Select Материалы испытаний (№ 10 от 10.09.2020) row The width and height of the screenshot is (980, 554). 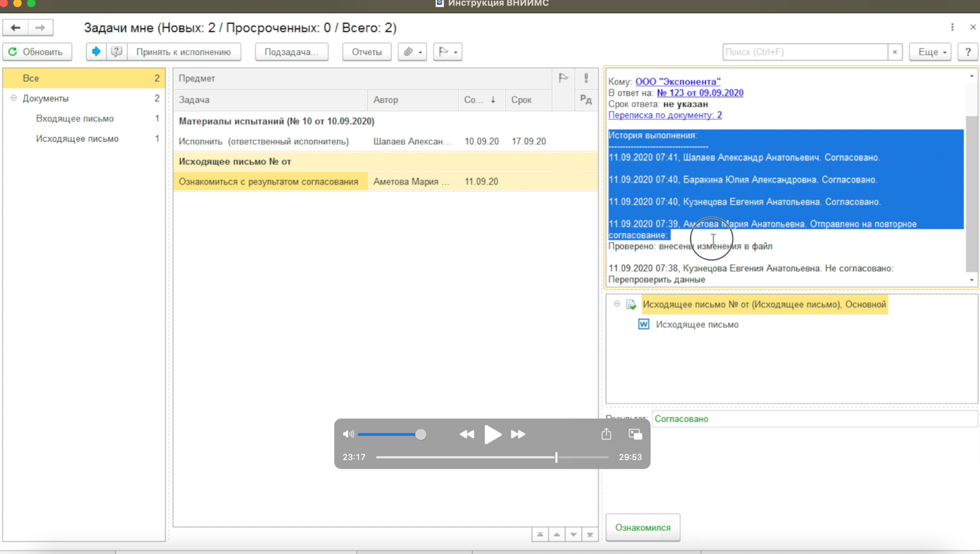point(385,121)
